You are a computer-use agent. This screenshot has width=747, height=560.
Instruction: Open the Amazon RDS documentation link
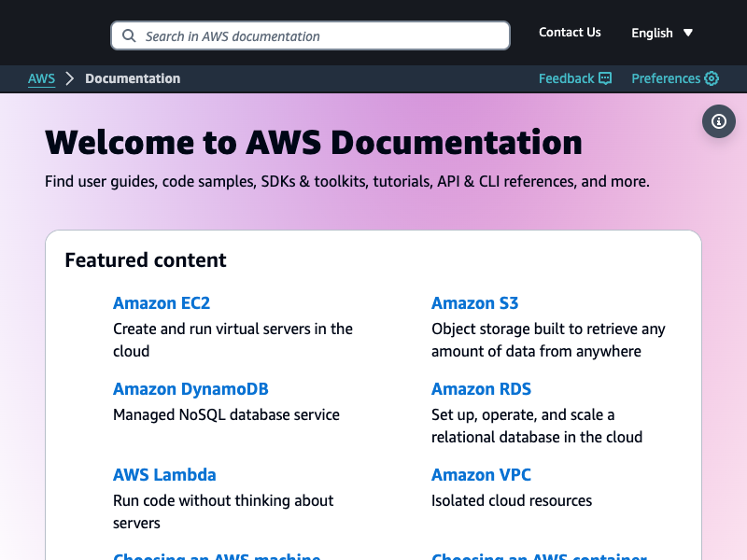coord(481,389)
